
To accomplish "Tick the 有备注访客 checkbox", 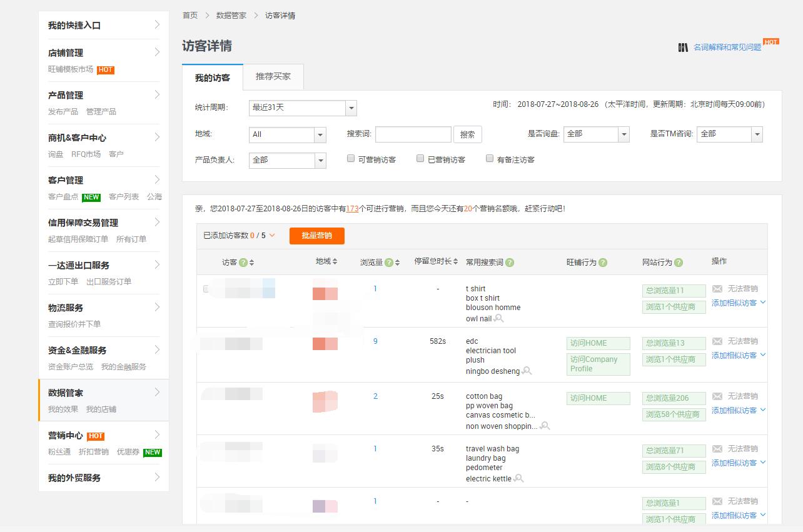I will coord(490,159).
